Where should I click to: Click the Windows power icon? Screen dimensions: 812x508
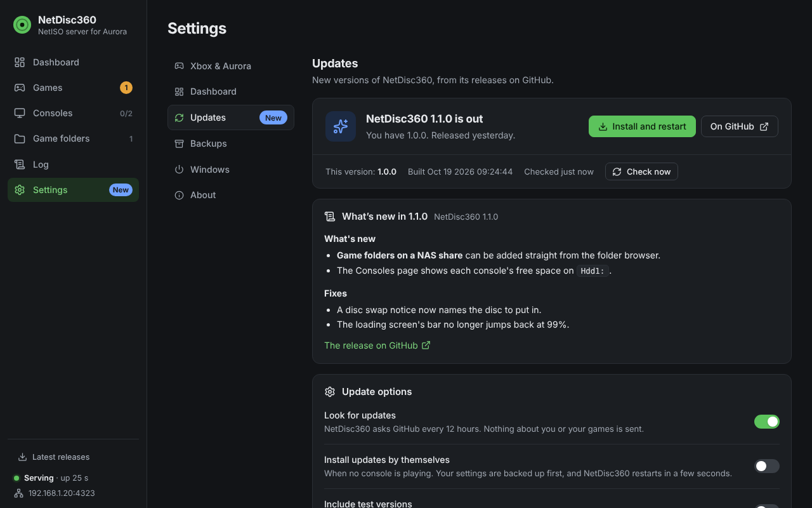[x=179, y=170]
